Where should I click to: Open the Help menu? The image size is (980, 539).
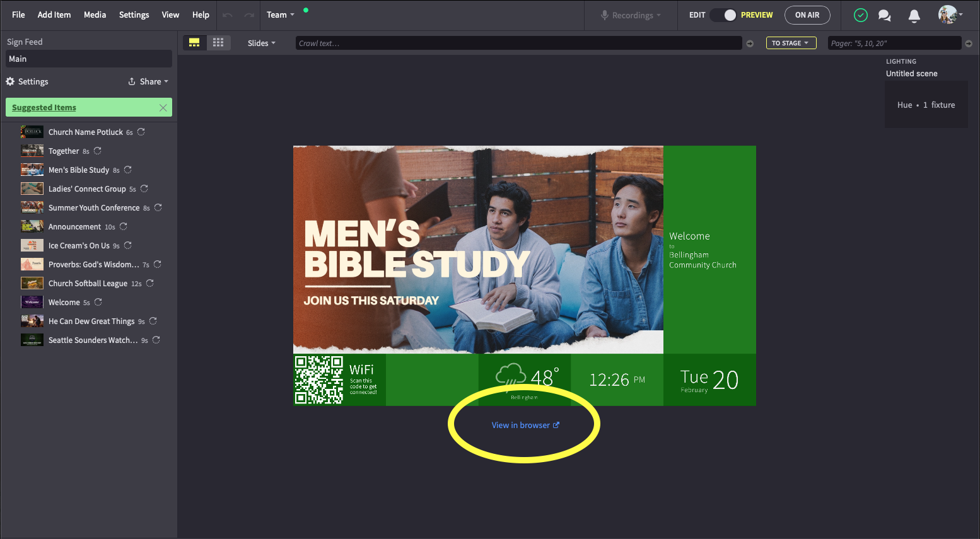point(201,14)
